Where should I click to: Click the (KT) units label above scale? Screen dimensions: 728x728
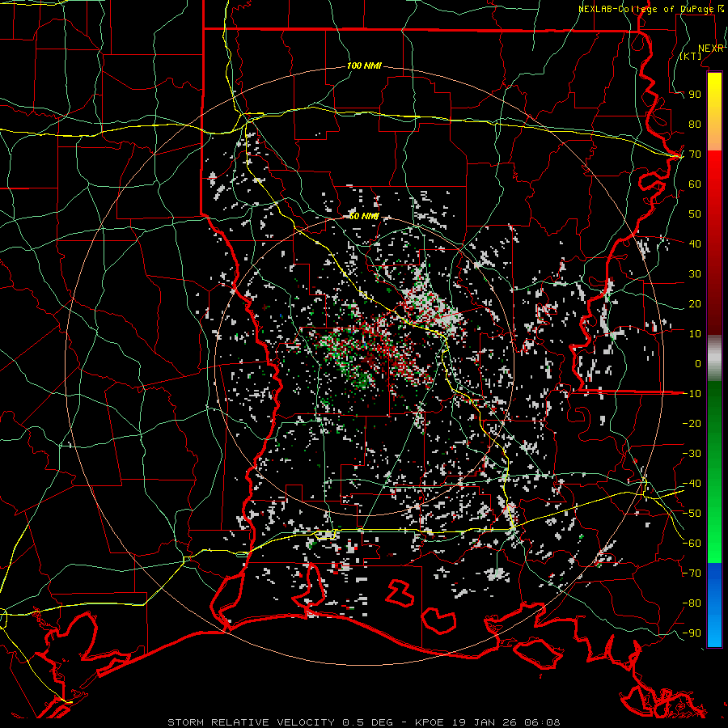(x=691, y=56)
